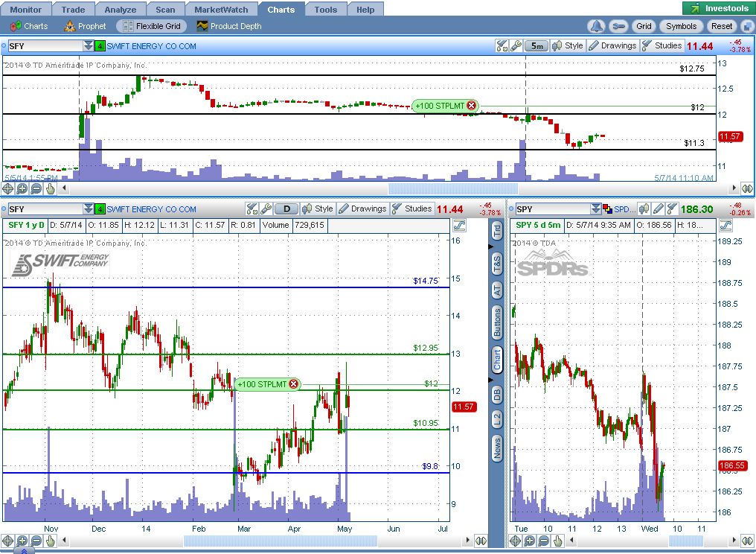Click the SFY symbol field in top chart
This screenshot has width=756, height=554.
click(x=45, y=46)
